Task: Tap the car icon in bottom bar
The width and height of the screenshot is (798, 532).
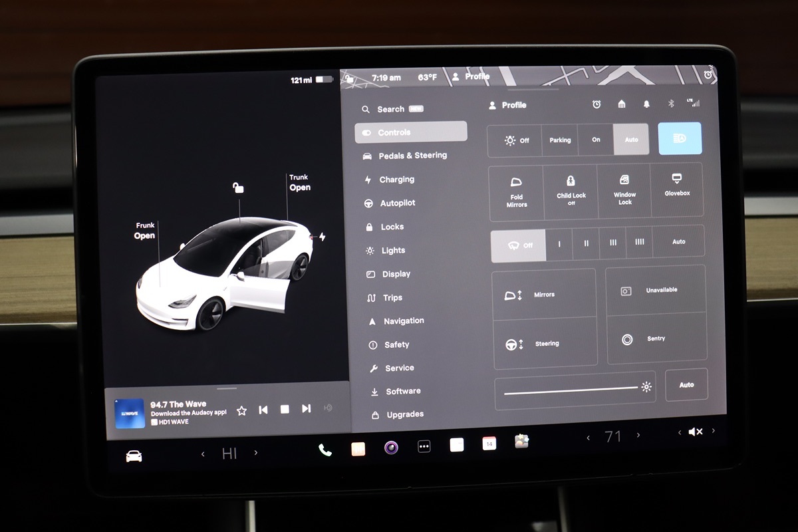Action: pos(134,456)
